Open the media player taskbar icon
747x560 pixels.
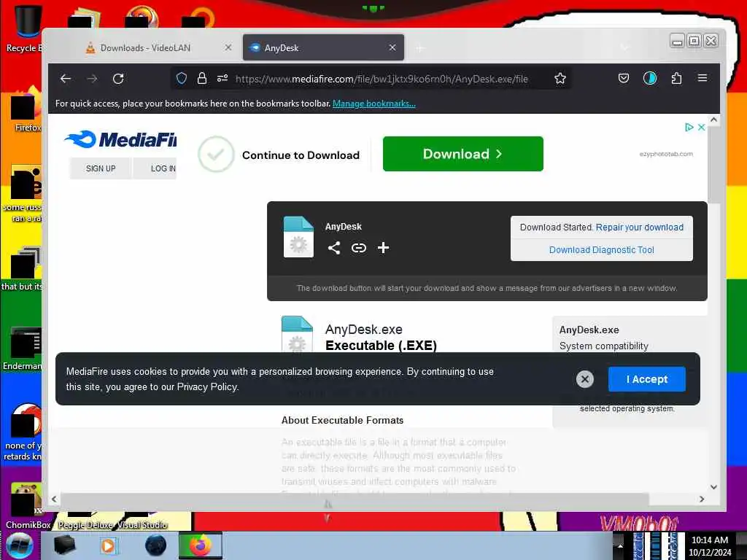108,545
